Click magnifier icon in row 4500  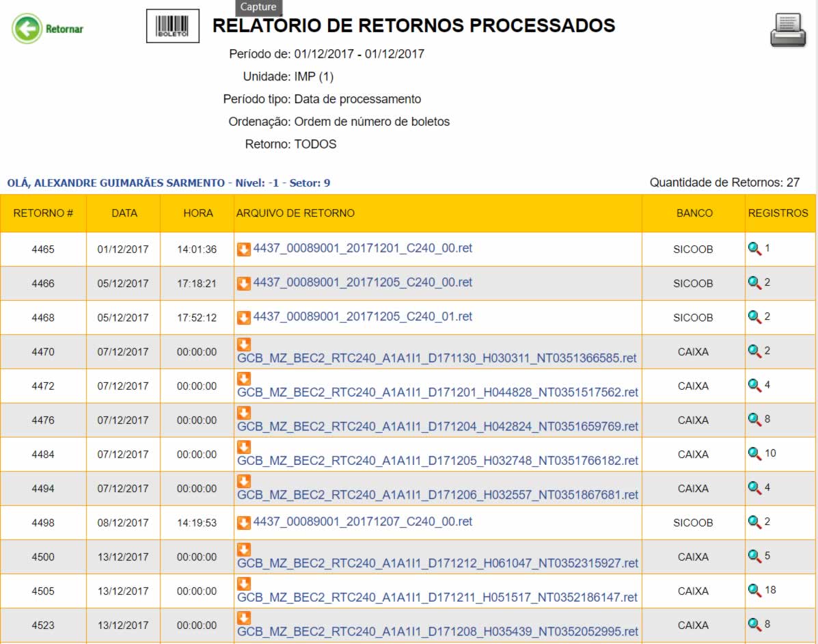pyautogui.click(x=754, y=556)
